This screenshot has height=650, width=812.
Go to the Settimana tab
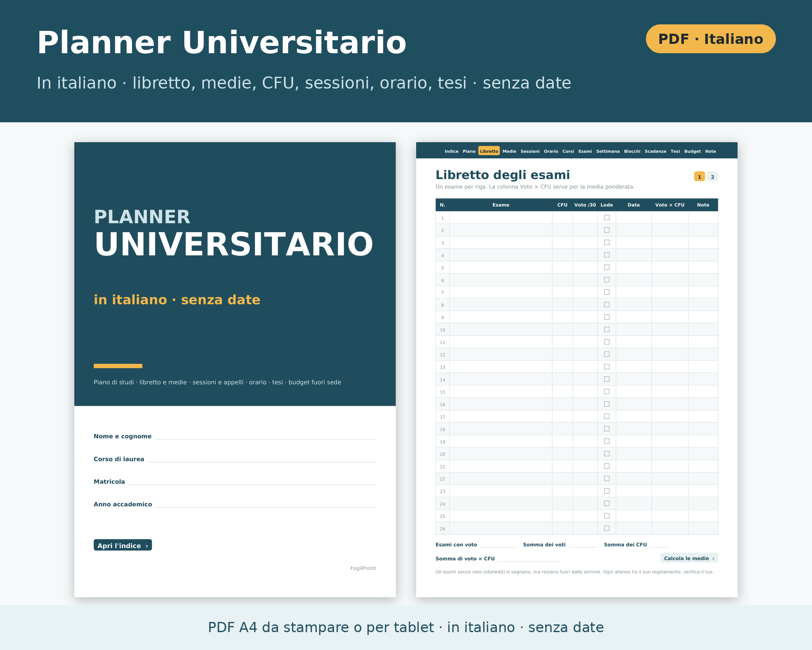pos(608,151)
